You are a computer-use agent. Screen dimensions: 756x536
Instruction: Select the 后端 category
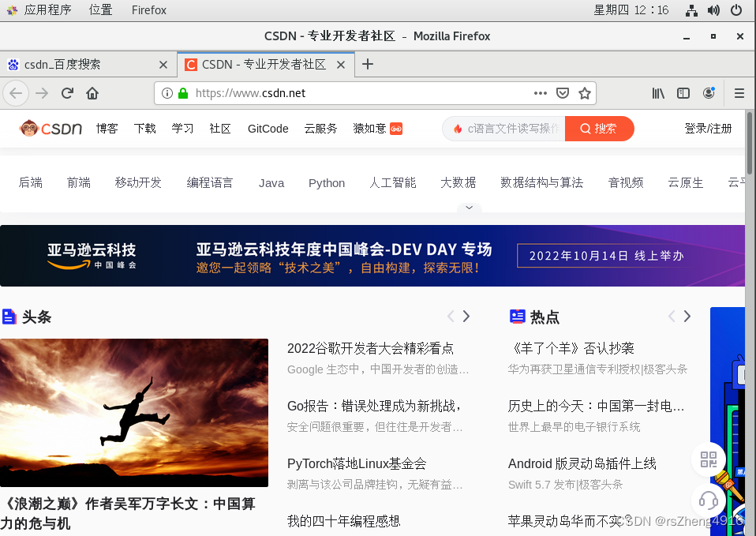tap(30, 183)
